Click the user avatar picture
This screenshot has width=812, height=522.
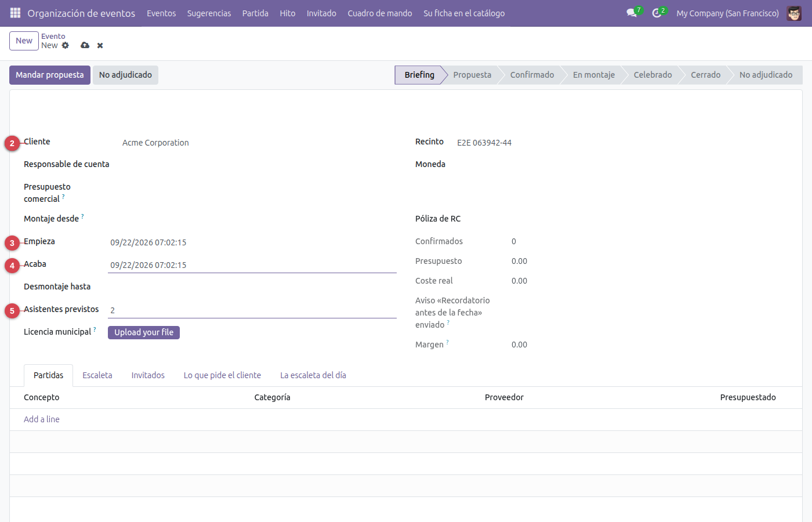[x=794, y=13]
